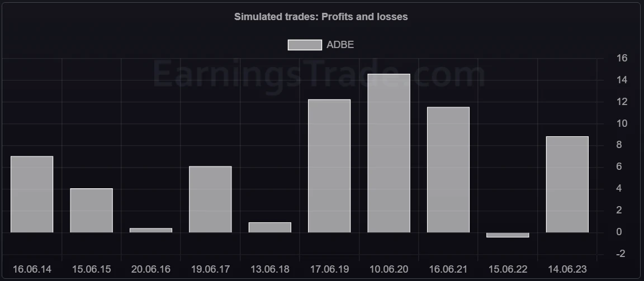
Task: Toggle the ADBE legend label
Action: (x=340, y=45)
